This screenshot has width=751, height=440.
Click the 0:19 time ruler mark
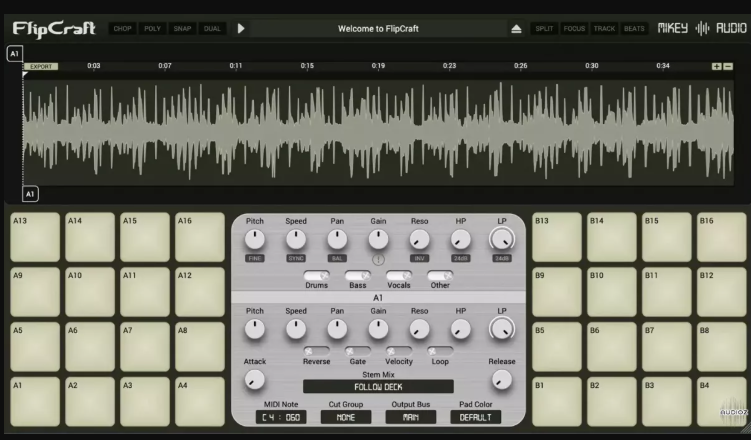[378, 66]
